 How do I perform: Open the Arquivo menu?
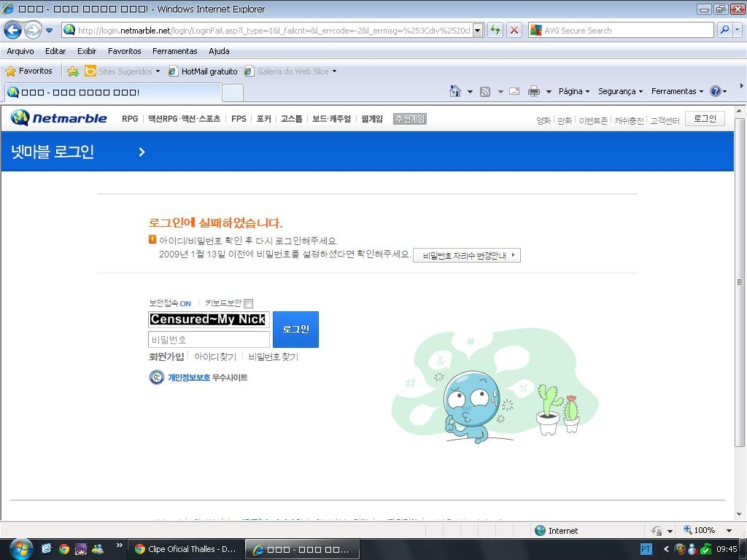tap(20, 51)
